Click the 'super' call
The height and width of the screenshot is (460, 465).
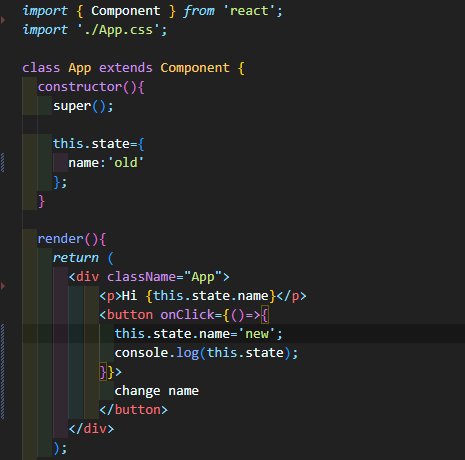click(72, 106)
